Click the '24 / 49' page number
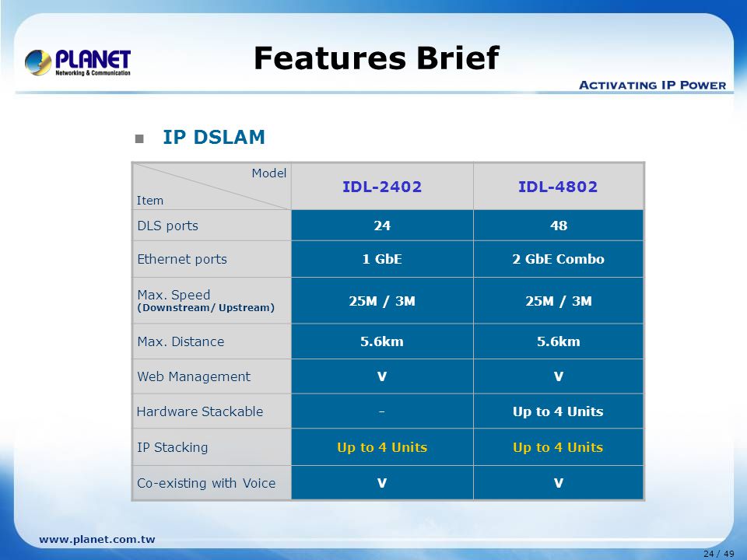Screen dimensions: 747x560 click(x=719, y=553)
